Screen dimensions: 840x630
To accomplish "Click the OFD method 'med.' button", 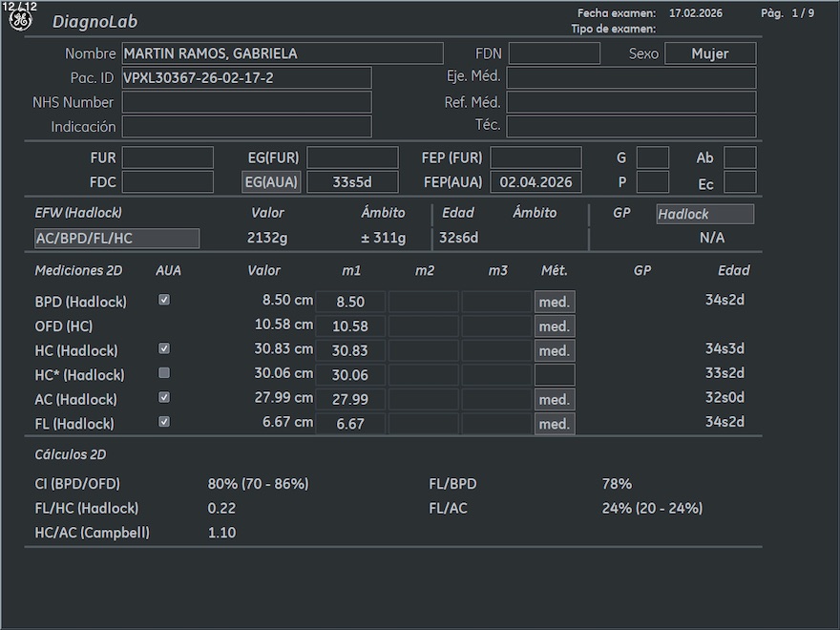I will tap(555, 326).
